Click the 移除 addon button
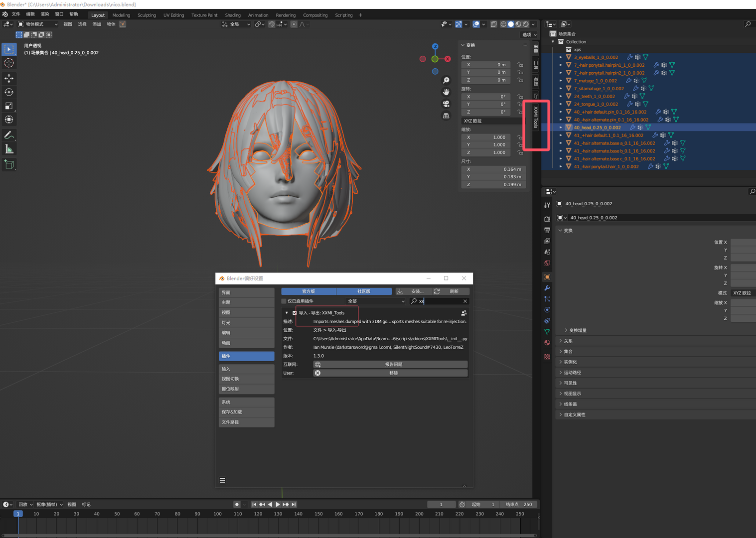Image resolution: width=756 pixels, height=538 pixels. tap(390, 373)
